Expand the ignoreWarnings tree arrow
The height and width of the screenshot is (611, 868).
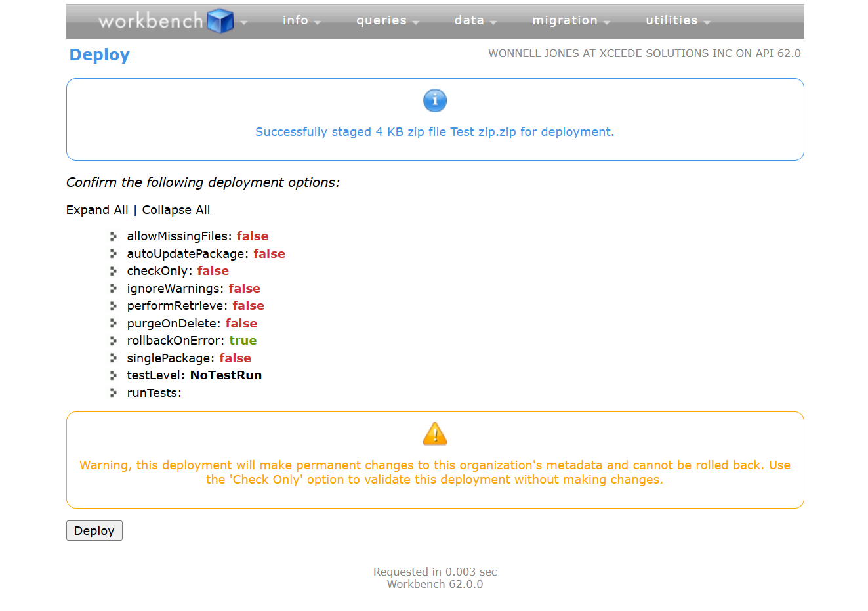coord(114,289)
